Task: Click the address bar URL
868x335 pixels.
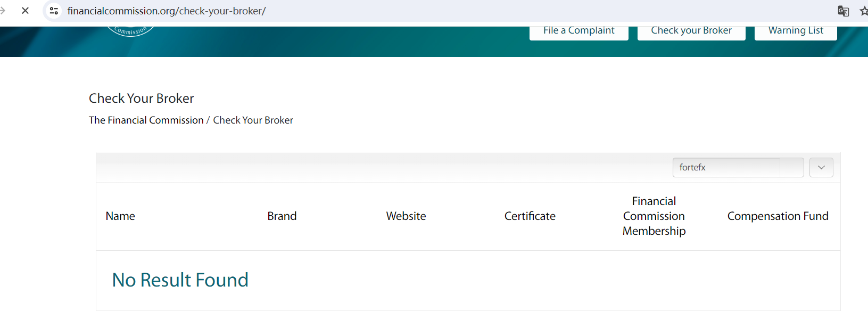Action: pyautogui.click(x=167, y=11)
